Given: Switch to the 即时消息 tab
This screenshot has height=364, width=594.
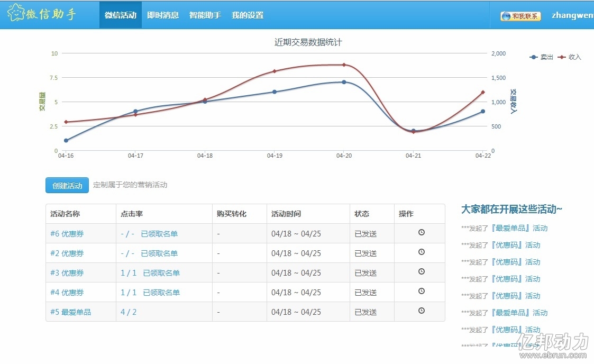Looking at the screenshot, I should pos(163,15).
